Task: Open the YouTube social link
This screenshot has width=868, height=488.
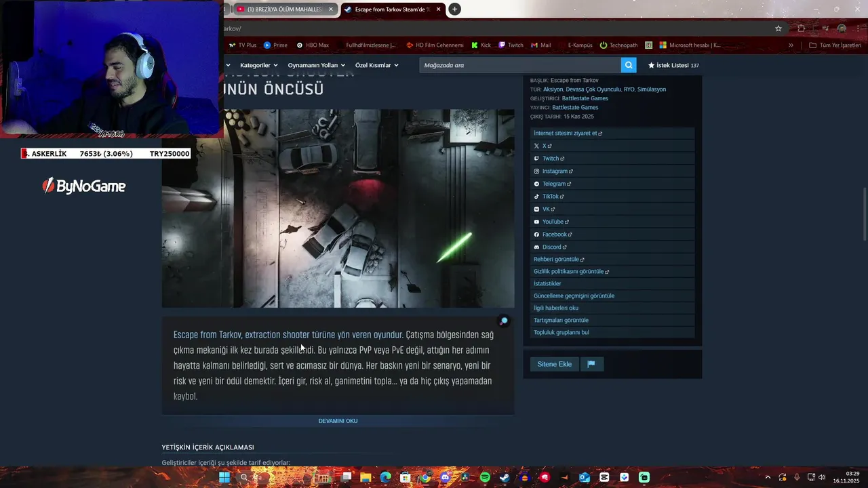Action: (612, 222)
